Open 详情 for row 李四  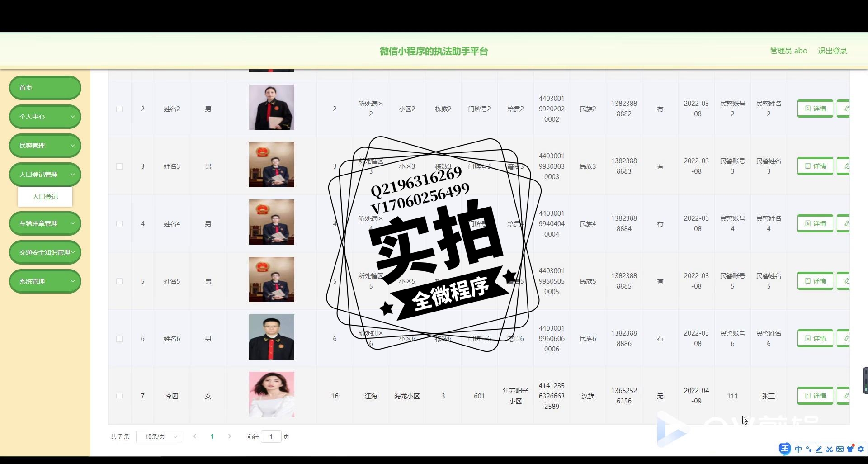click(815, 396)
